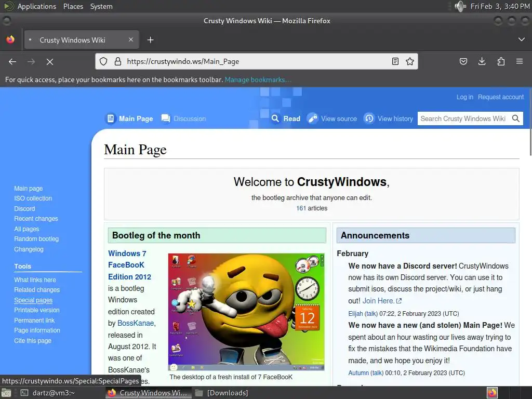Open the System menu
Viewport: 532px width, 399px height.
coord(101,6)
